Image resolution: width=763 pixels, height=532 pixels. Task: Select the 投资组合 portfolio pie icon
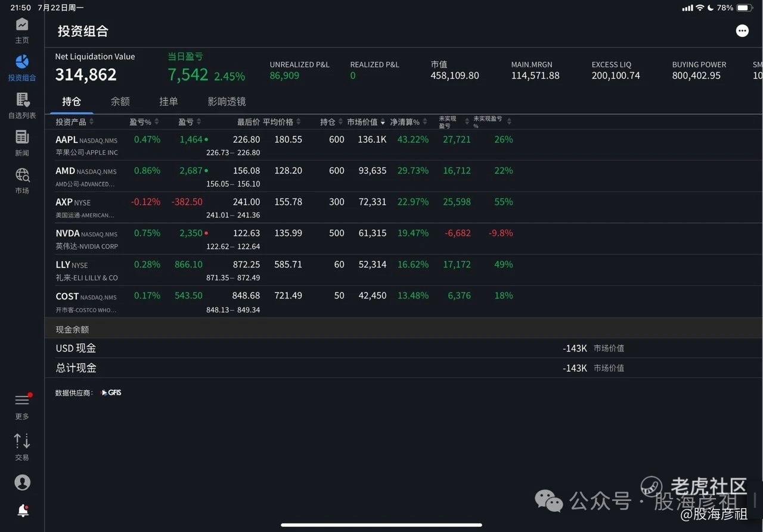coord(22,62)
